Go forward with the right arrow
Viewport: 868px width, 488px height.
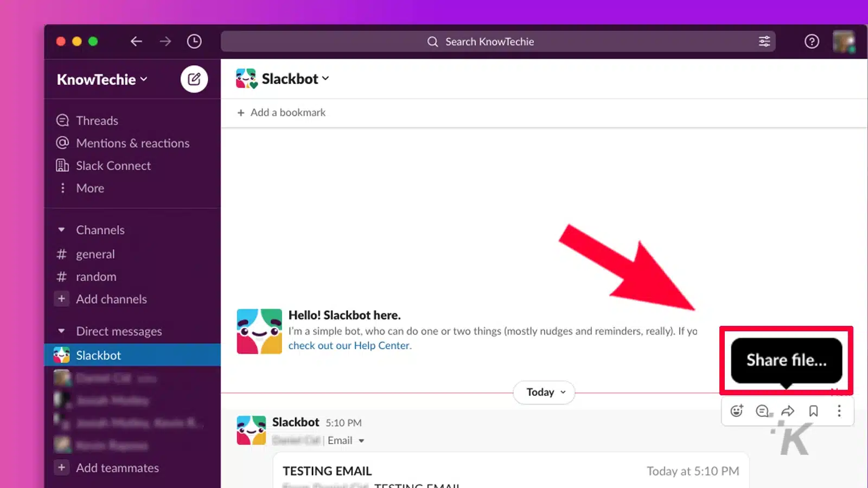coord(165,41)
